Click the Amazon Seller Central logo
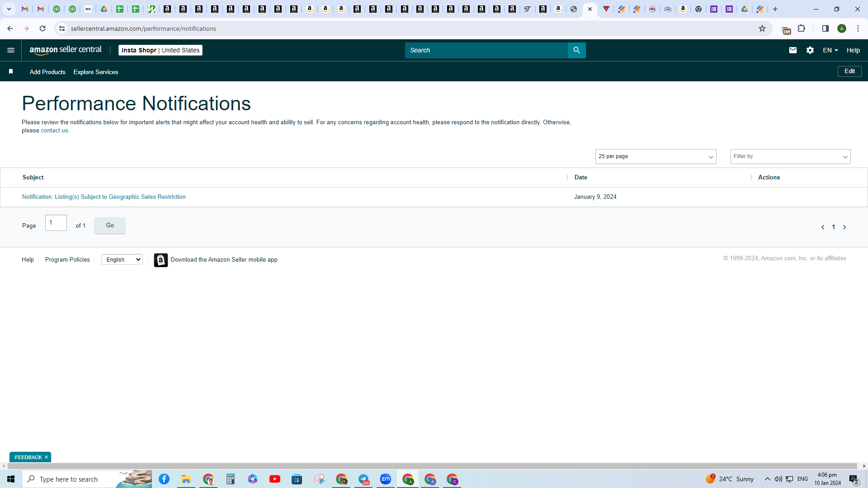The height and width of the screenshot is (488, 868). pyautogui.click(x=66, y=50)
